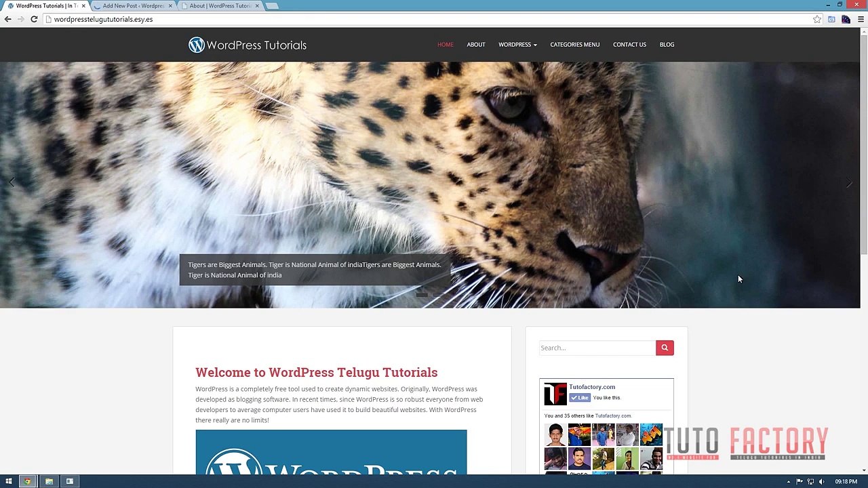Click the WordPress intro paragraph text
The height and width of the screenshot is (488, 868).
(339, 405)
